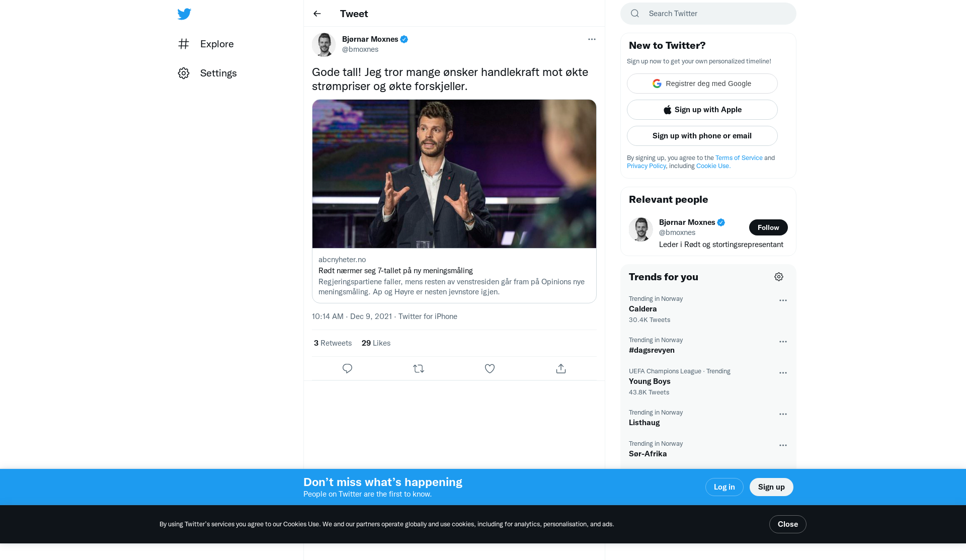Click Sign up in bottom banner
Image resolution: width=966 pixels, height=560 pixels.
[x=771, y=487]
